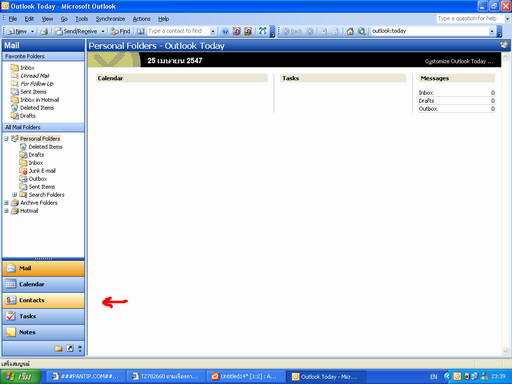Click Search the Web icon in toolbar
The height and width of the screenshot is (384, 512).
361,31
